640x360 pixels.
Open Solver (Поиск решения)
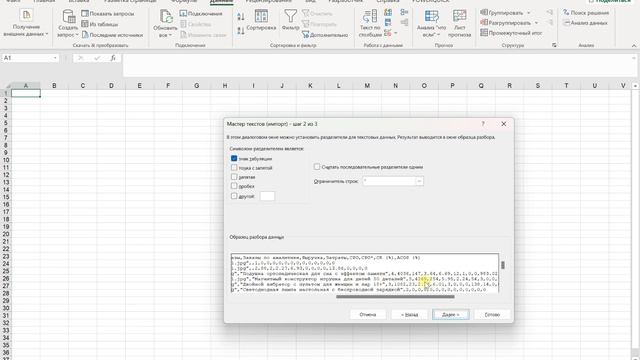[x=585, y=13]
